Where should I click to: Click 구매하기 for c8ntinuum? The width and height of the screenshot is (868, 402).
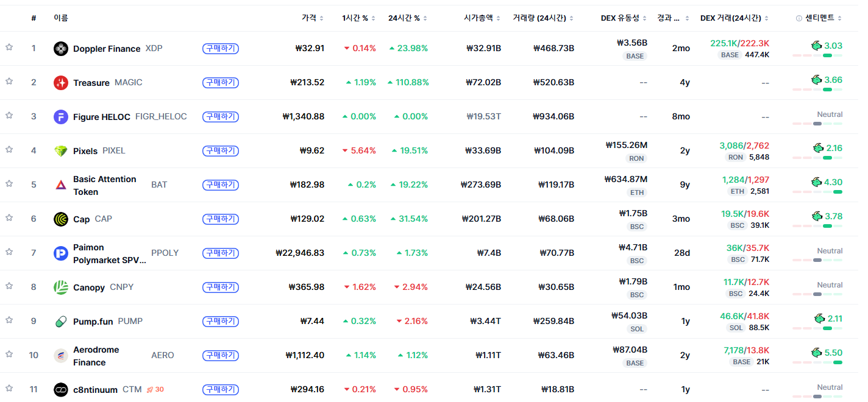click(x=221, y=390)
